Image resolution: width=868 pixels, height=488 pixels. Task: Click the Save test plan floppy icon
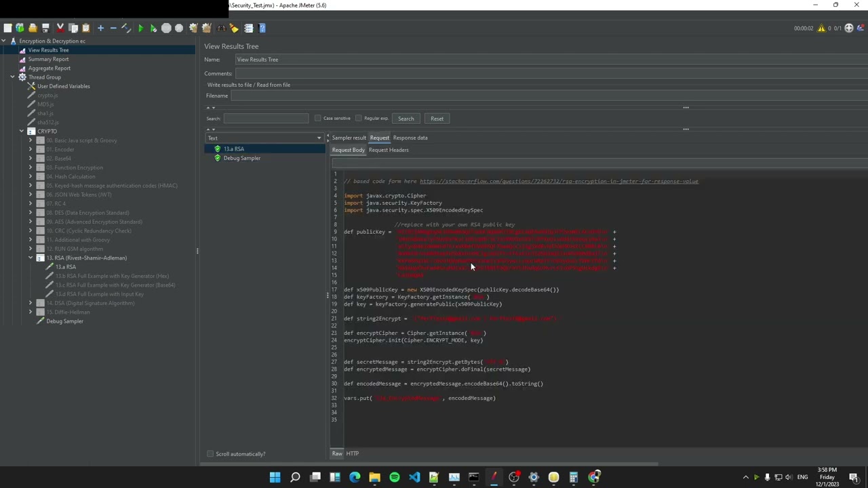tap(45, 28)
